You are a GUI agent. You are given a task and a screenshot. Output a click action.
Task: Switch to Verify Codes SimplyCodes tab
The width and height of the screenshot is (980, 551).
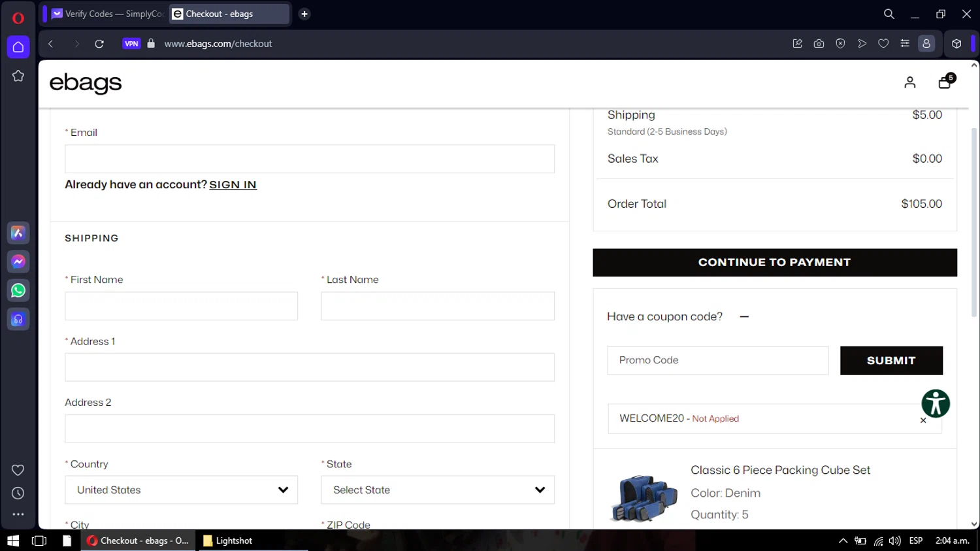[x=107, y=14]
